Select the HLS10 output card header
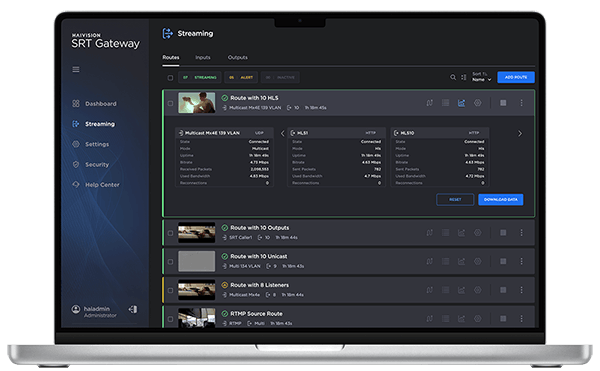 [440, 133]
